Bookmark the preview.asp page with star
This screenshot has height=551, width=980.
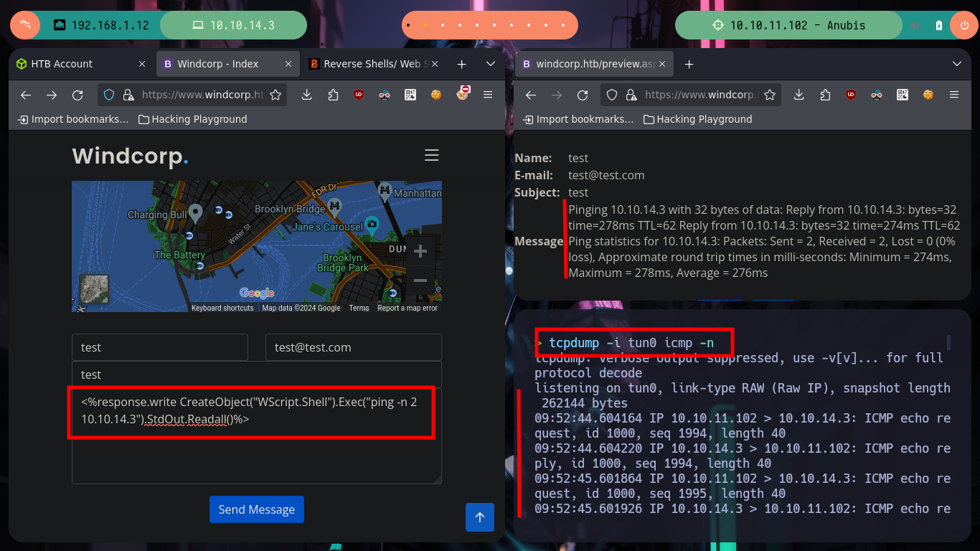770,95
